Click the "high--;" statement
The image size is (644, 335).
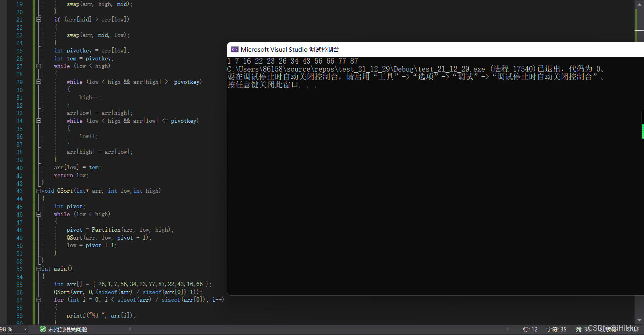90,97
